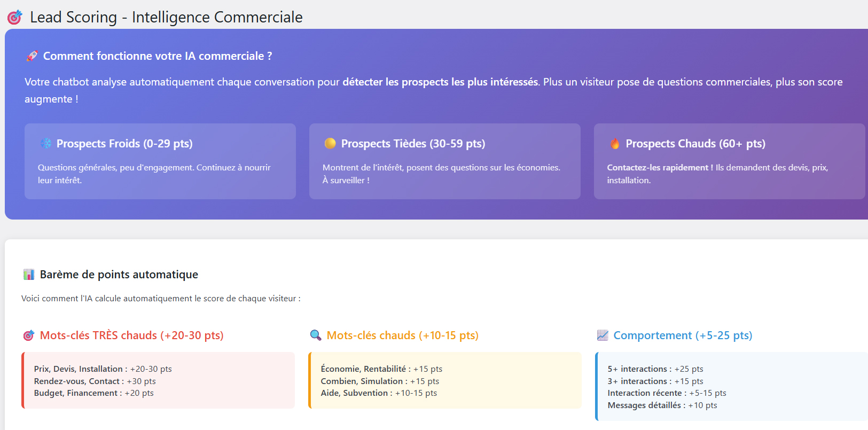Click the heading Barème de points automatique

click(x=119, y=275)
